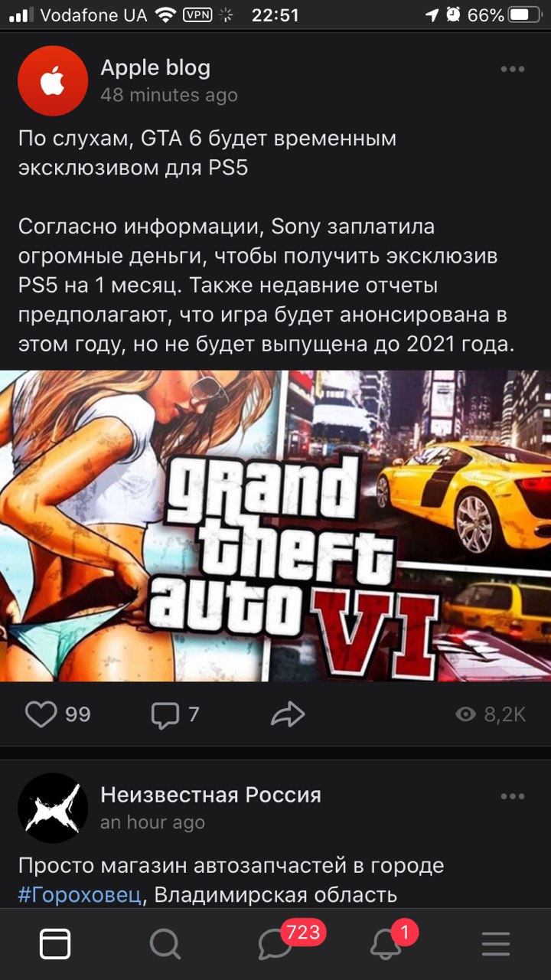Open messages with 723 unread badge
This screenshot has height=980, width=551.
(x=275, y=944)
